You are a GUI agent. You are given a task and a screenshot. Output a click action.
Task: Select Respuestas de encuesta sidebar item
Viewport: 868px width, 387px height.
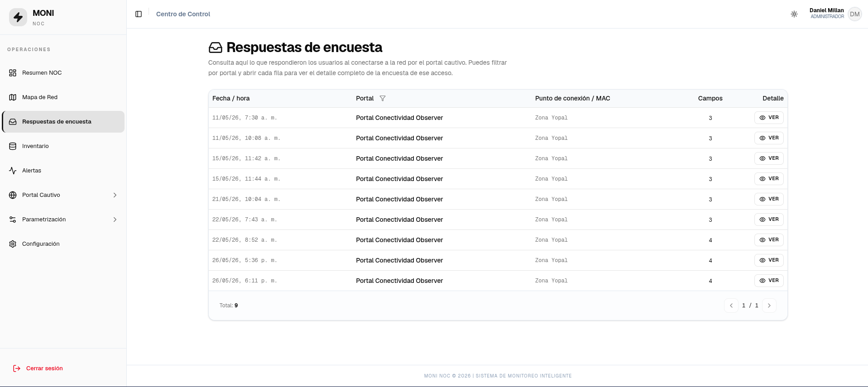63,122
